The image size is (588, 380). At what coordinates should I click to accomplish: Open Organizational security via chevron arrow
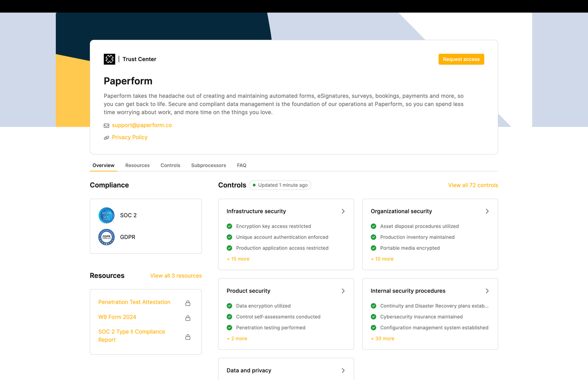[487, 211]
